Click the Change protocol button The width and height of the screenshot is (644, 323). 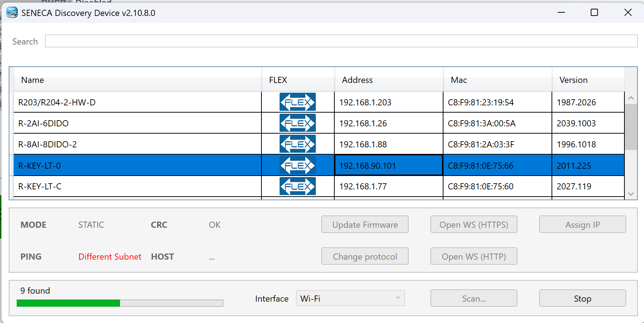pos(365,256)
